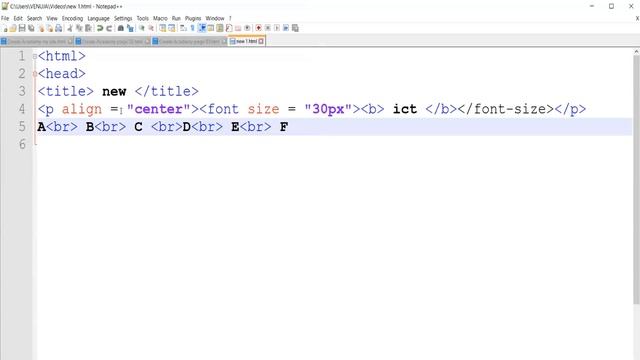Collapse the <head> fold marker on line 2
The image size is (640, 360).
click(x=35, y=74)
